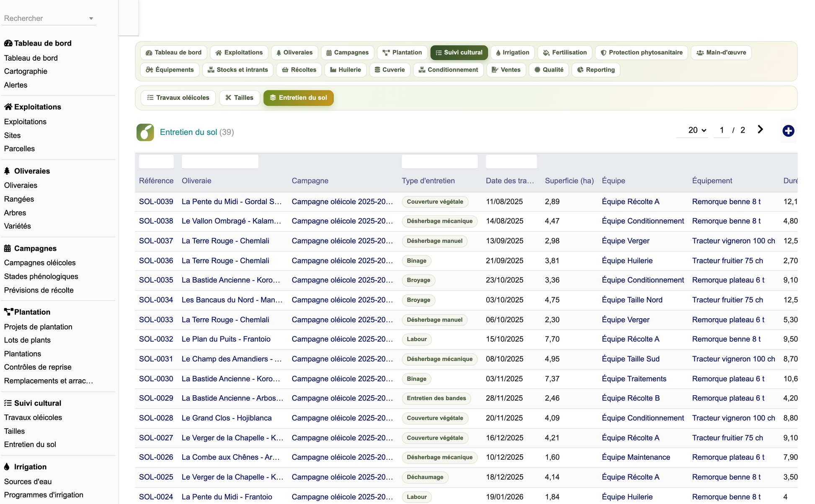Screen dimensions: 815x504
Task: Switch to the Oliveraies tab
Action: 294,53
